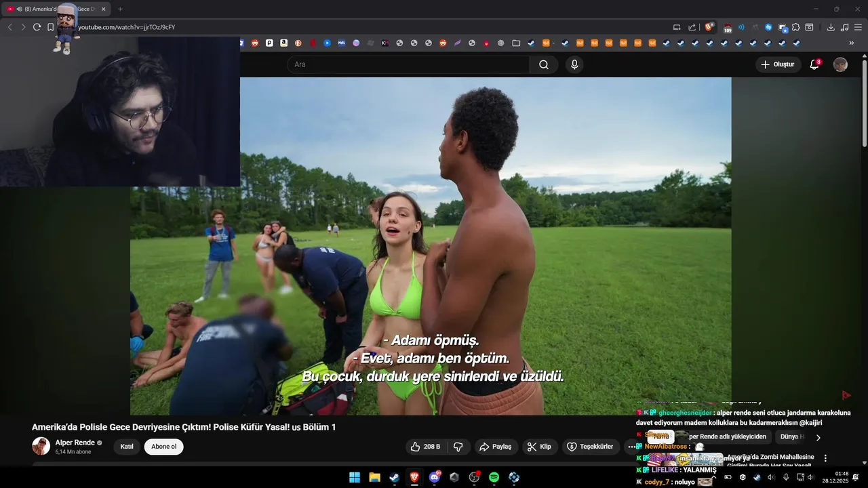Open Discord from the taskbar

(x=435, y=477)
